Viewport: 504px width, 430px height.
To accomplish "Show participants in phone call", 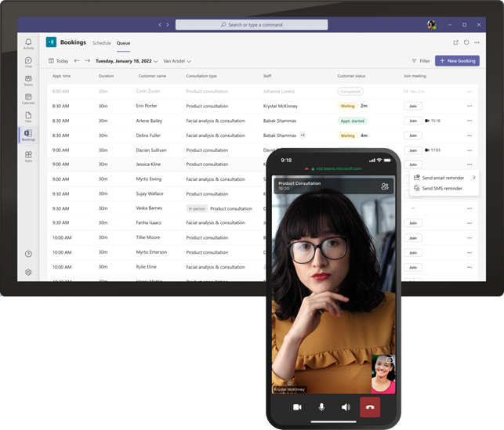I will pyautogui.click(x=385, y=186).
